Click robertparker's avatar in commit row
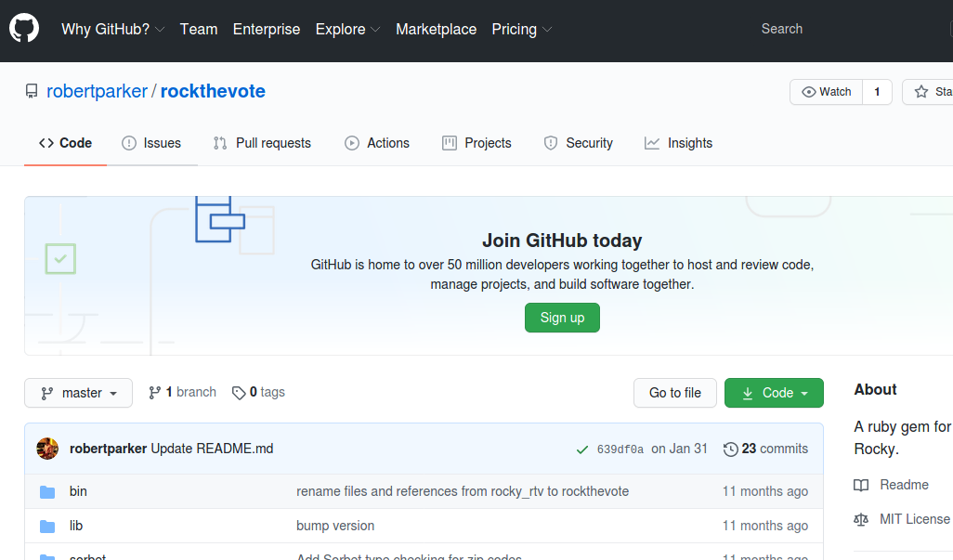The image size is (953, 560). (47, 449)
